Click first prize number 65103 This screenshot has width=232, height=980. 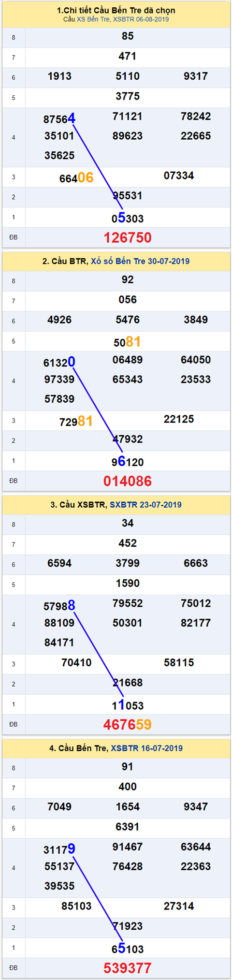tap(128, 949)
